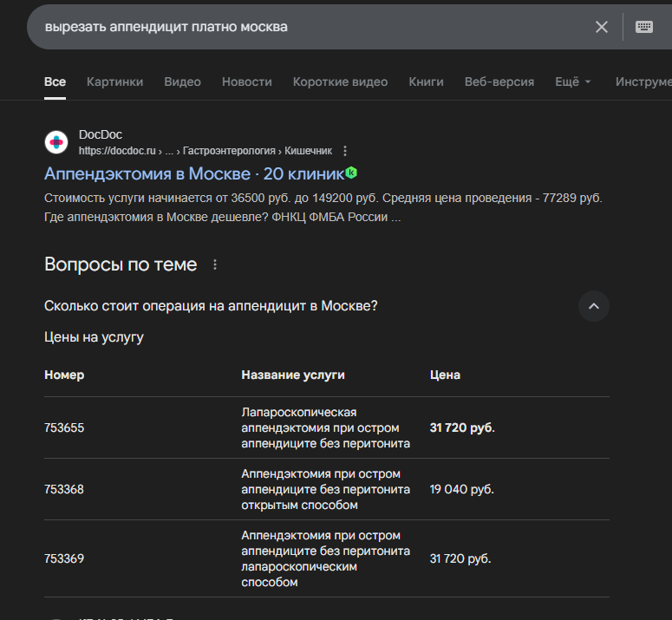Open the options menu next to Вопросы по теме

point(216,264)
